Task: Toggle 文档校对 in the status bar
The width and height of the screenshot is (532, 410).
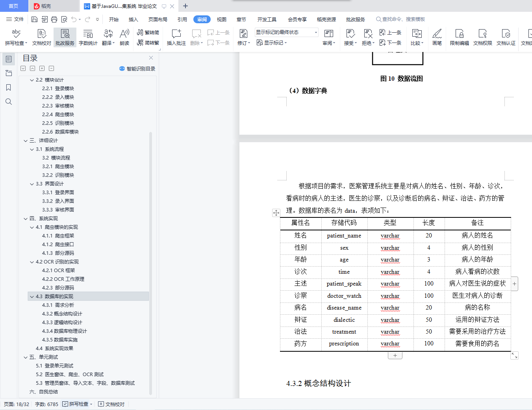Action: [x=111, y=404]
